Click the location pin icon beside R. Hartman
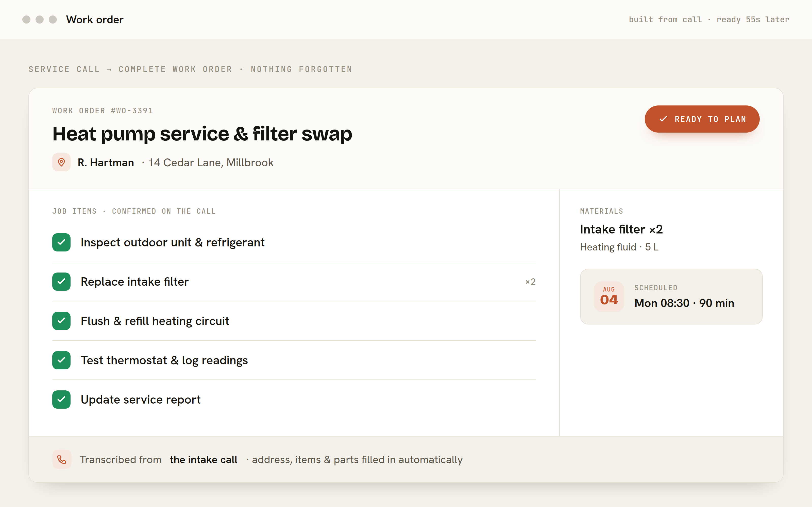812x507 pixels. pyautogui.click(x=61, y=162)
